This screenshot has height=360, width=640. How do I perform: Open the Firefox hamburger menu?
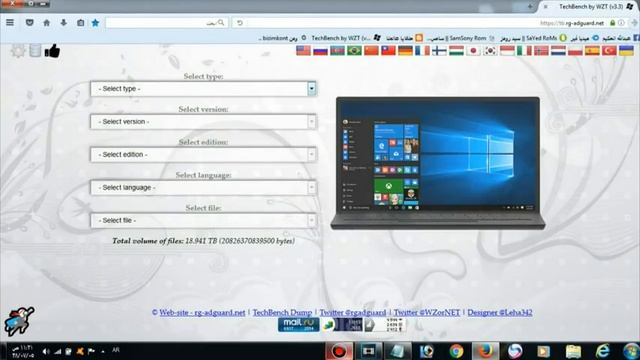pyautogui.click(x=10, y=23)
